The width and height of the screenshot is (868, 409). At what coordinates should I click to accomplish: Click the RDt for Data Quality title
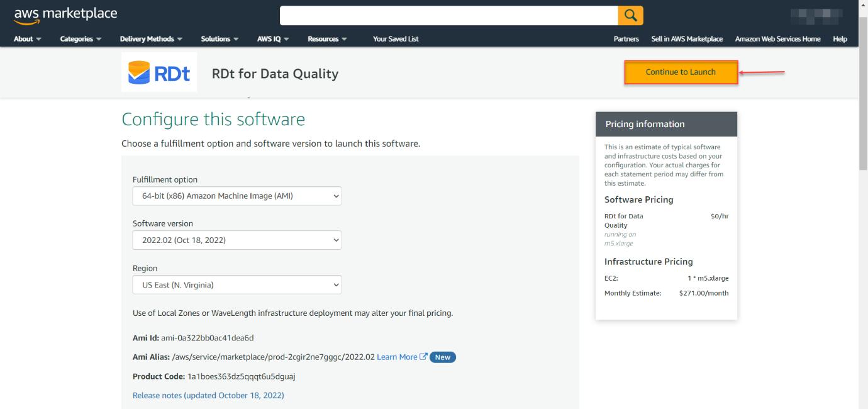pyautogui.click(x=275, y=74)
